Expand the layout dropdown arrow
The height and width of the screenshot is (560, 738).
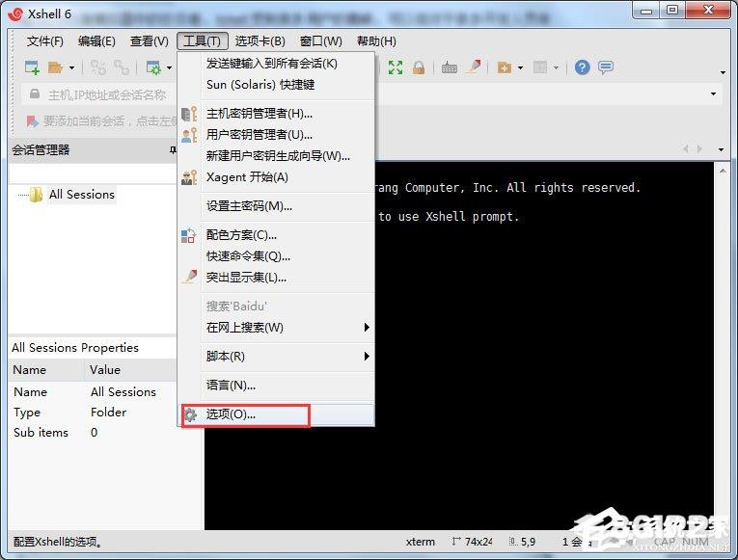(x=556, y=68)
